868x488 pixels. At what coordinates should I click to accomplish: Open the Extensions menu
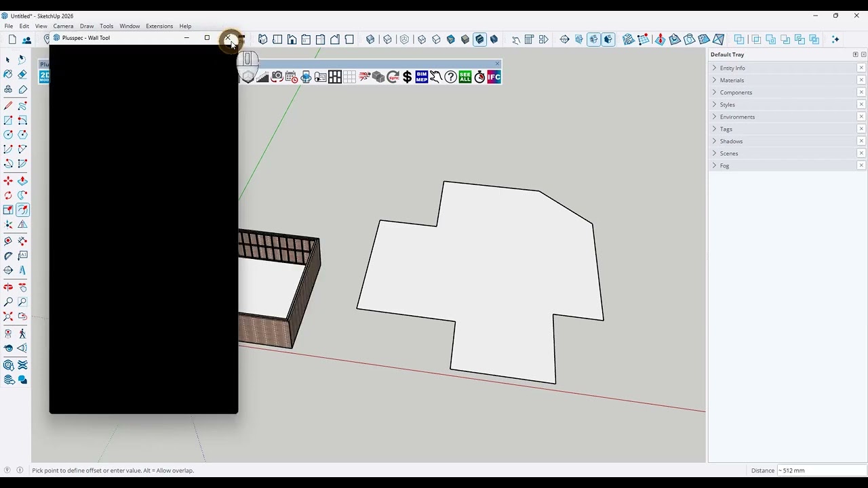[159, 26]
